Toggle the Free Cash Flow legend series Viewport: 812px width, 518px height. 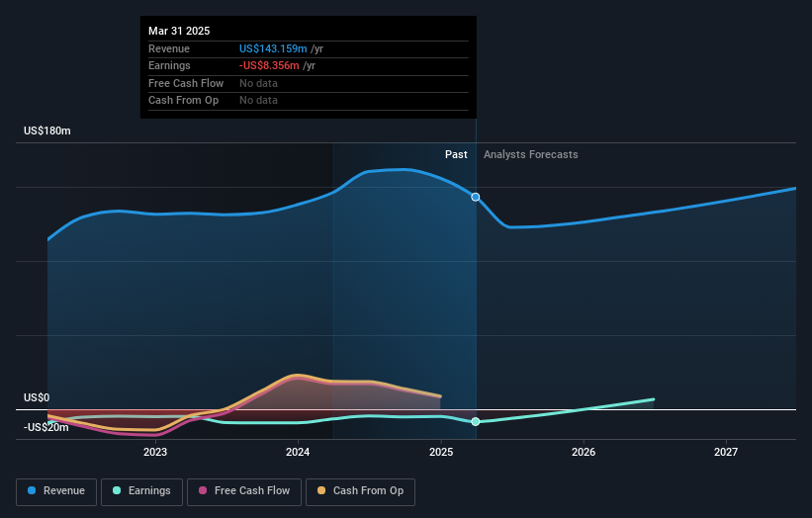click(x=244, y=491)
